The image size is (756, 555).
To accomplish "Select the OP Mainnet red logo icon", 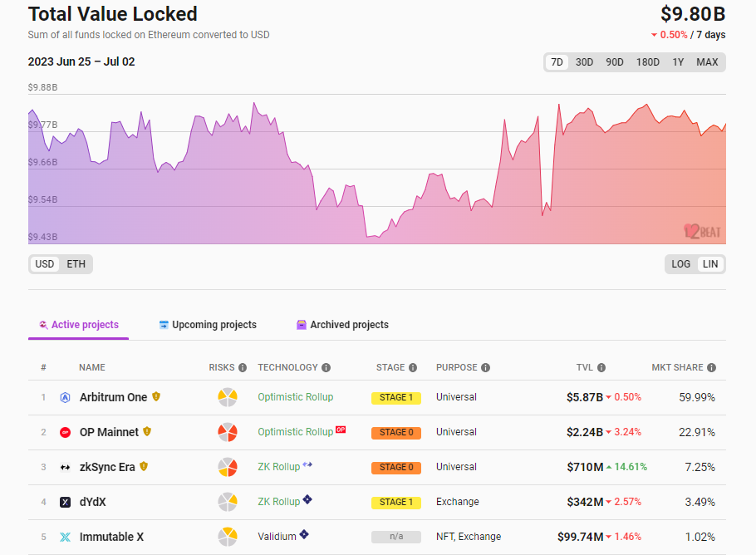I will coord(65,432).
